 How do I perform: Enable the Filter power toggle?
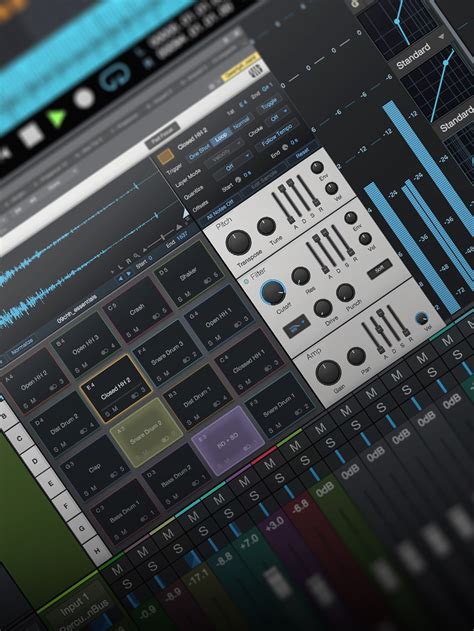point(246,282)
